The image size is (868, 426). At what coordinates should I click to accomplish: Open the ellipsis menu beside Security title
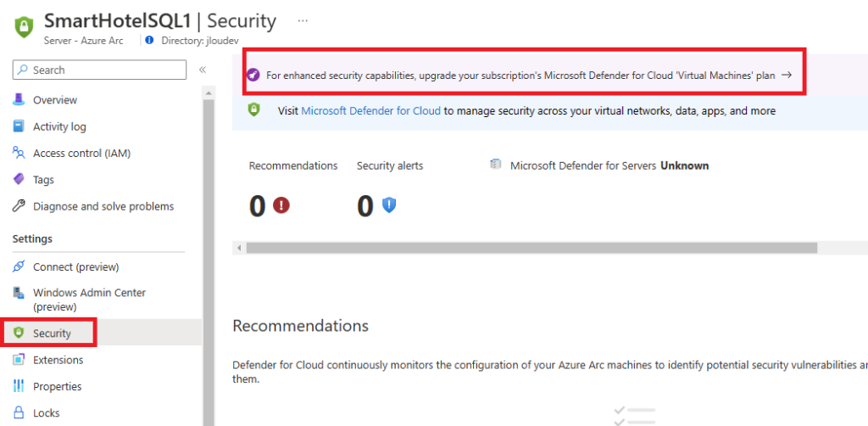point(303,20)
